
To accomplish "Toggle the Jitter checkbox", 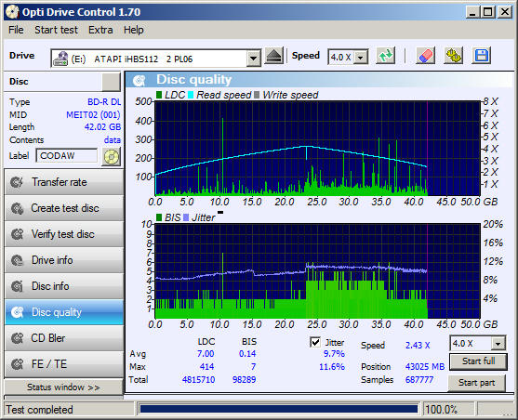I will (x=315, y=342).
